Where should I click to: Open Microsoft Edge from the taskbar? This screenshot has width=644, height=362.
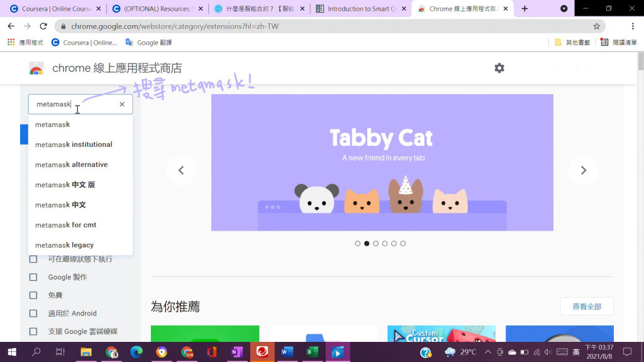pyautogui.click(x=136, y=352)
